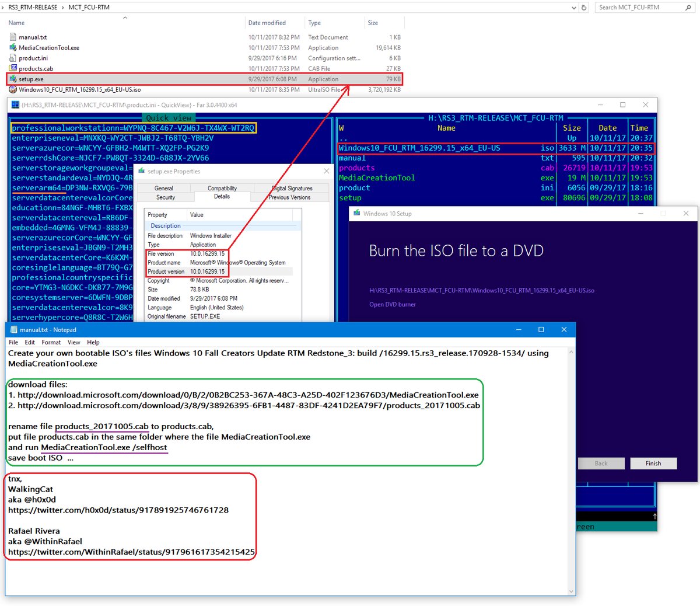Select Product version row in Properties

pyautogui.click(x=219, y=272)
